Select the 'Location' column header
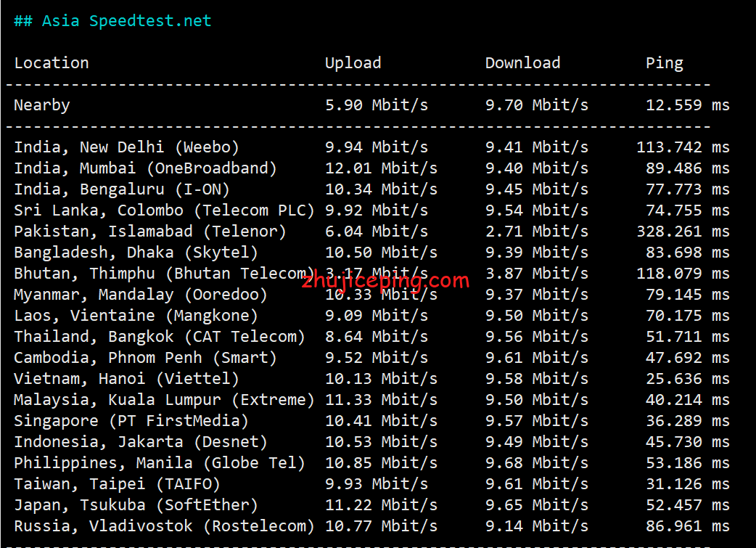 tap(52, 63)
